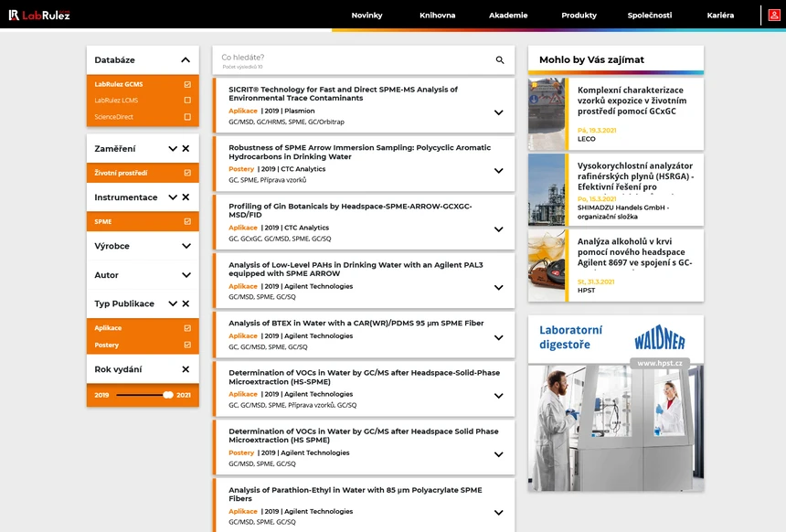Click the Co hledáte search field
The width and height of the screenshot is (786, 532).
pos(352,59)
